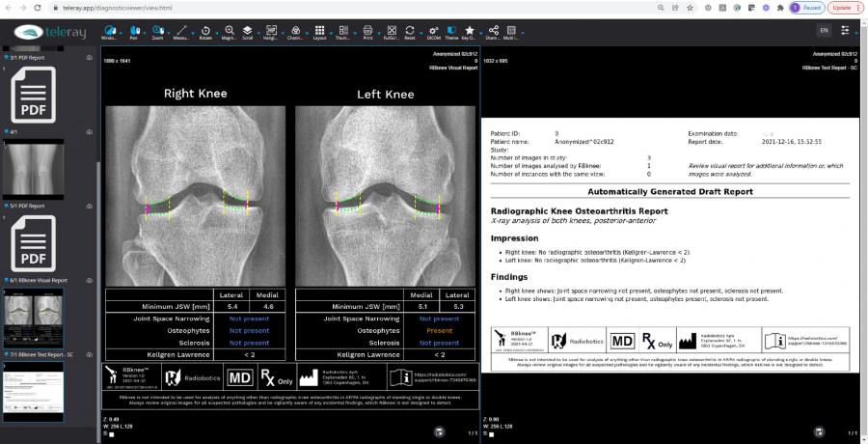Toggle eye icon for 4/1 series
868x444 pixels.
[x=89, y=131]
